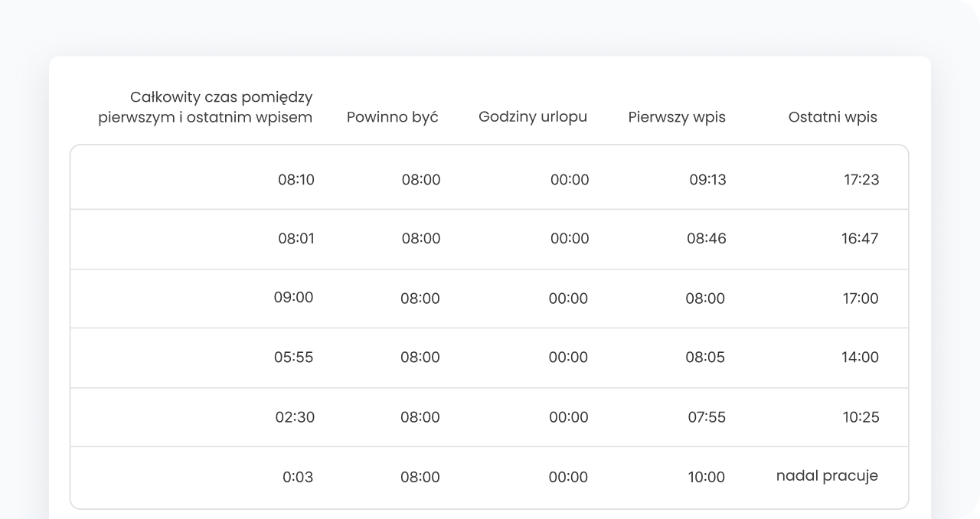Click the 'Pierwszy wpis' column header
The width and height of the screenshot is (980, 519).
click(x=677, y=117)
